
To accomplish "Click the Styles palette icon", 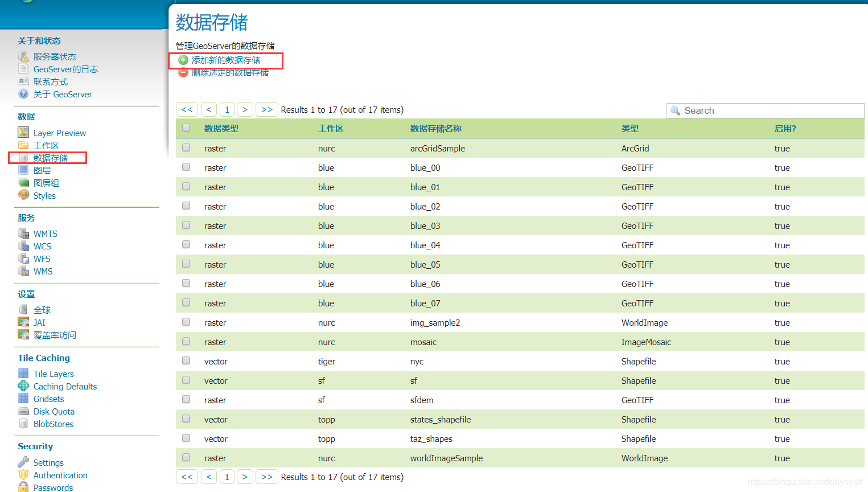I will pyautogui.click(x=23, y=195).
